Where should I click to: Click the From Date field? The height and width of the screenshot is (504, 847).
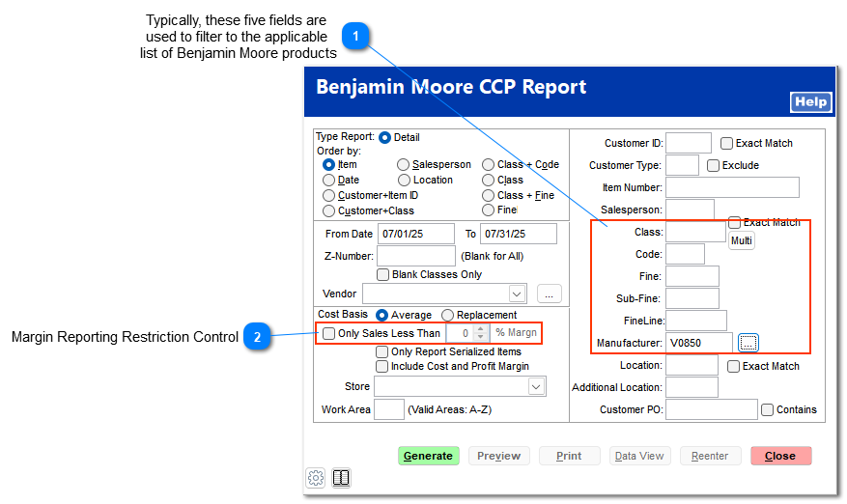click(x=416, y=234)
